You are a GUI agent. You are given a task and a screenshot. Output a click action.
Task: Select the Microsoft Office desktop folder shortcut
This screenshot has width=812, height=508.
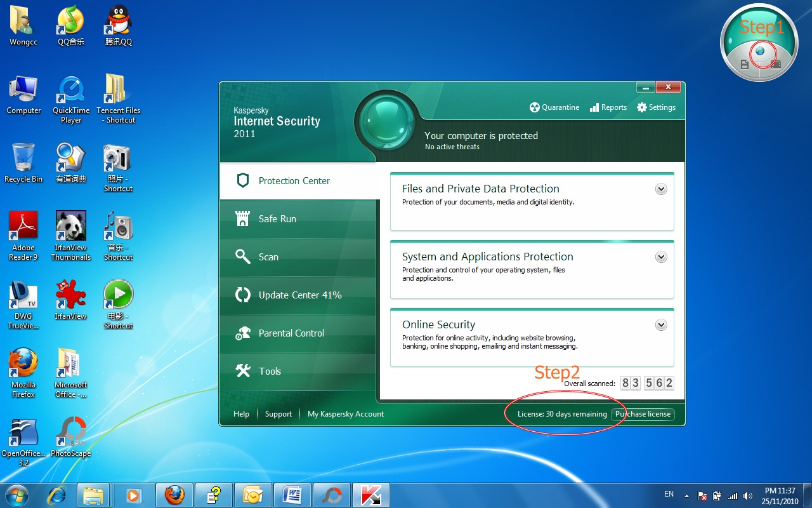tap(71, 373)
